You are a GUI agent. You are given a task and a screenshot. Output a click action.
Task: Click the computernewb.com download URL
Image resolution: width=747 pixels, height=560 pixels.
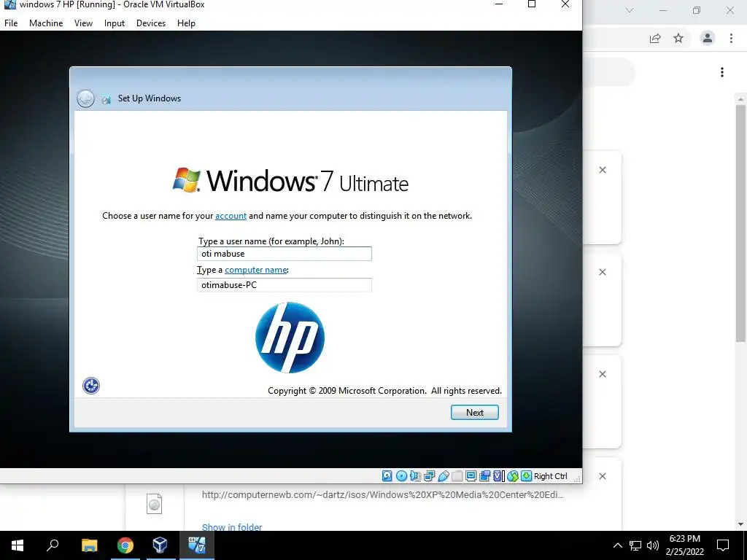point(382,495)
